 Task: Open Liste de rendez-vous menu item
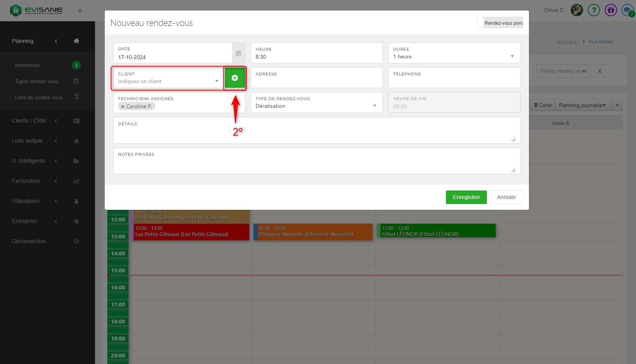point(39,98)
